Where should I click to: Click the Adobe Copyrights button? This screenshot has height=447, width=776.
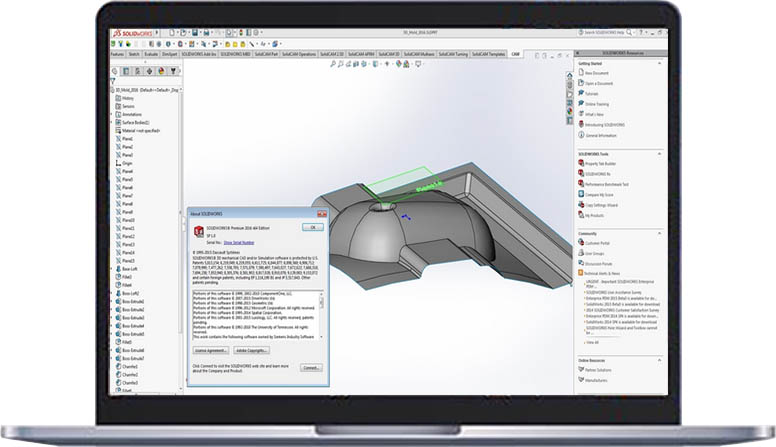tap(251, 350)
